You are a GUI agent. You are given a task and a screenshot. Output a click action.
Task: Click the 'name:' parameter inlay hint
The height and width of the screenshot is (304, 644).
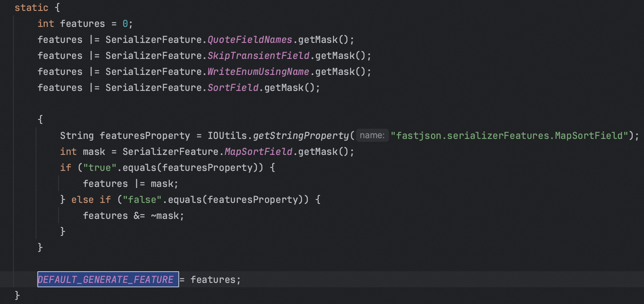(372, 136)
